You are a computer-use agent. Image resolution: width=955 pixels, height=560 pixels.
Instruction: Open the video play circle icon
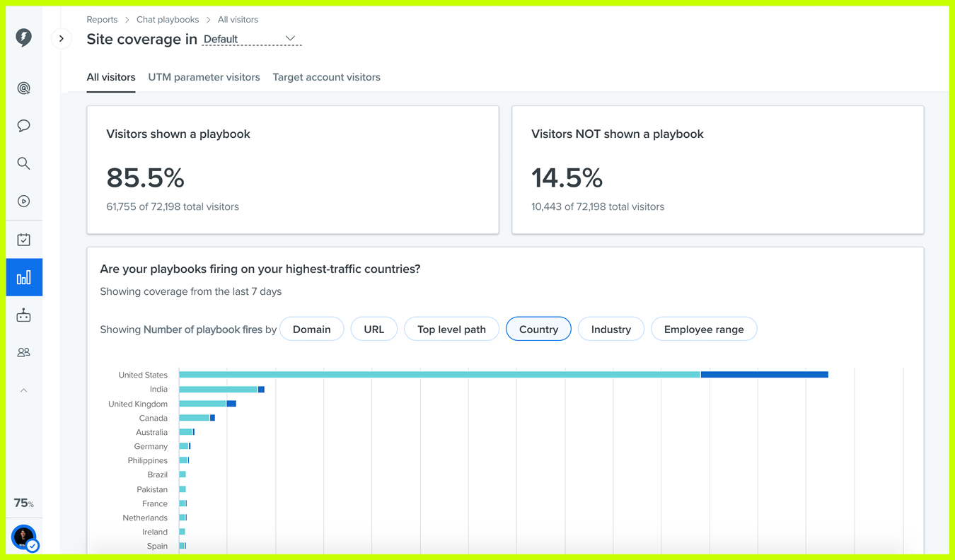tap(23, 202)
